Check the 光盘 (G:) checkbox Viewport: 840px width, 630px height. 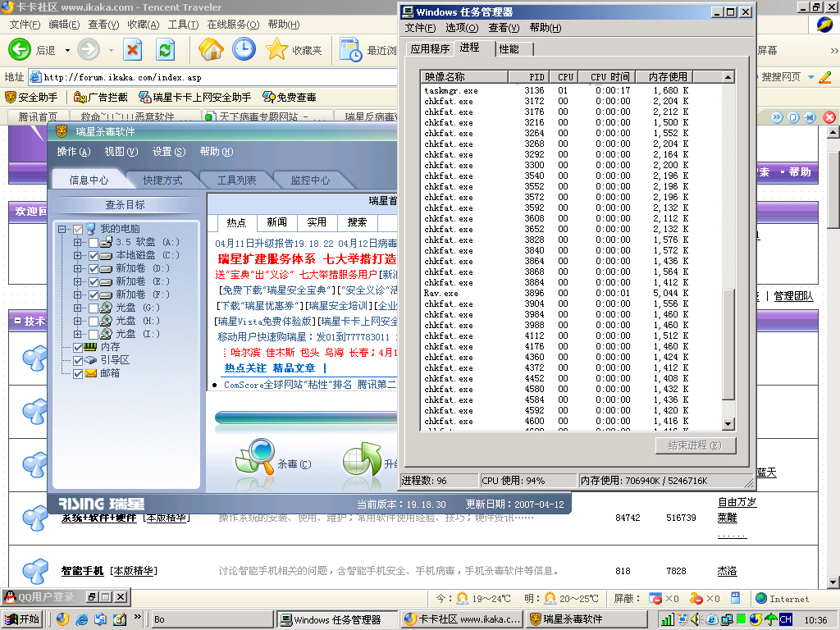tap(94, 308)
